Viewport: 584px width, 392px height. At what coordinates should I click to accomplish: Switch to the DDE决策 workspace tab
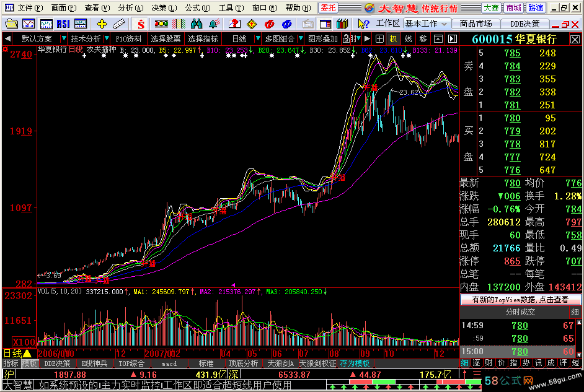pos(524,24)
